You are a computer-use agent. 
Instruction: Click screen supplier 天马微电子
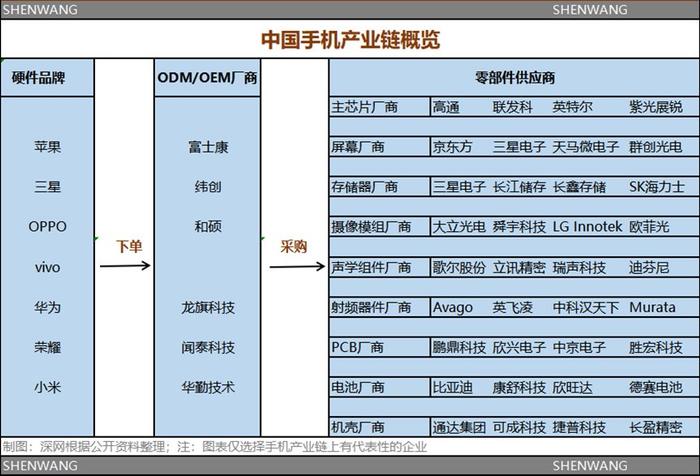[x=586, y=147]
